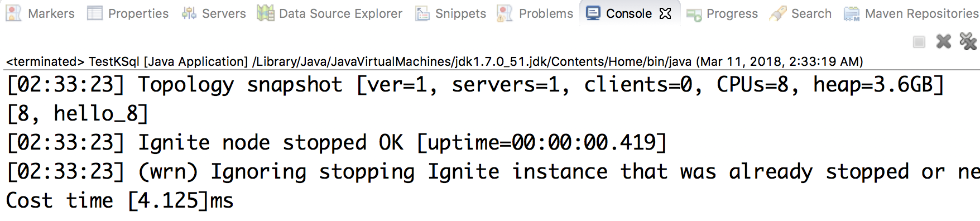Switch to the Search tab
The image size is (980, 221).
pyautogui.click(x=800, y=13)
